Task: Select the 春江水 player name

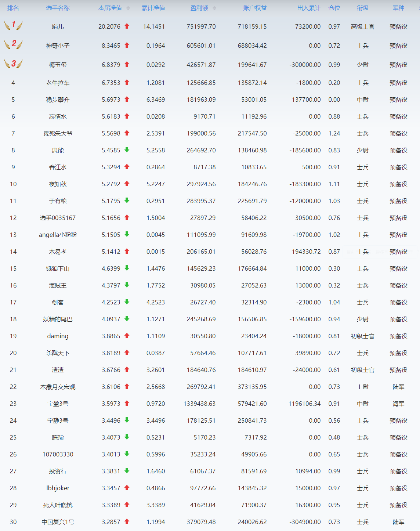Action: tap(58, 167)
